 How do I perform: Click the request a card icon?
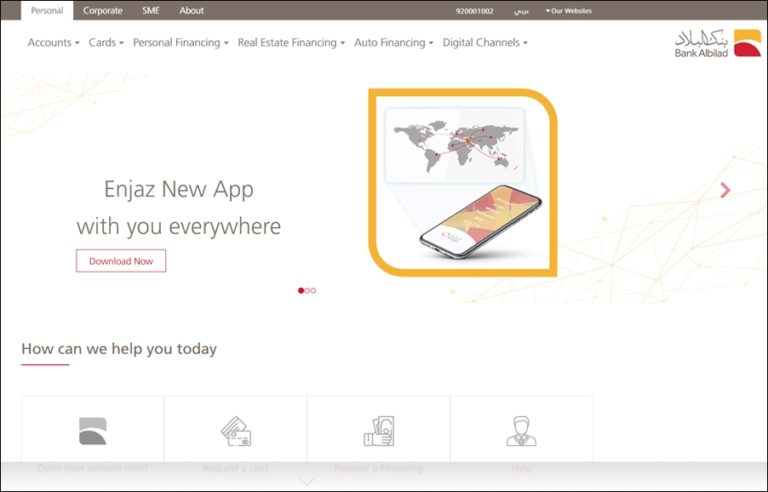coord(236,431)
